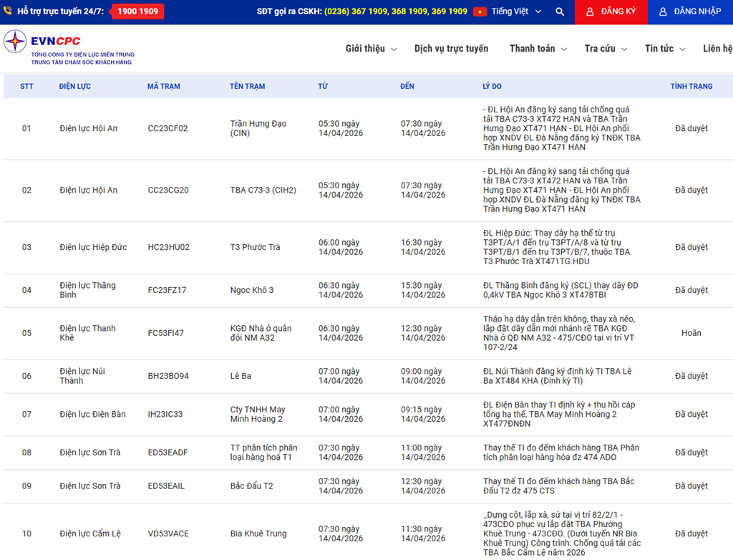Click the CSKH phone numbers text
The height and width of the screenshot is (560, 733).
coord(395,12)
